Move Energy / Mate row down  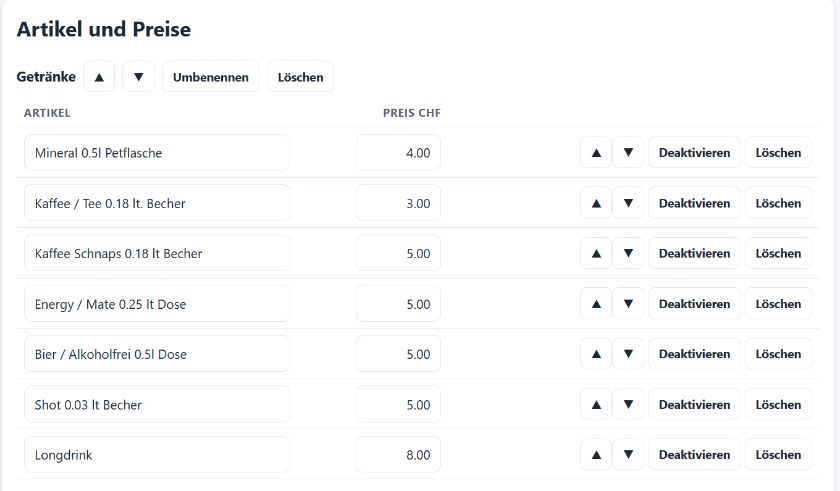tap(628, 304)
